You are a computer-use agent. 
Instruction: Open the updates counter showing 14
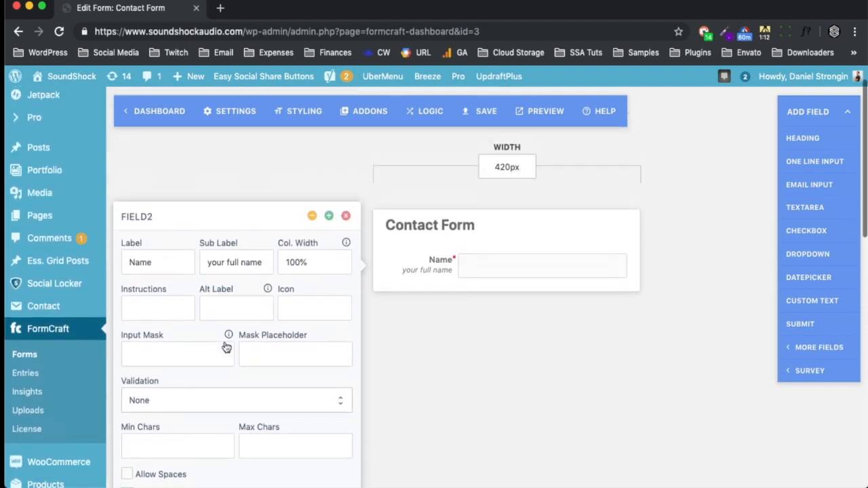[119, 76]
